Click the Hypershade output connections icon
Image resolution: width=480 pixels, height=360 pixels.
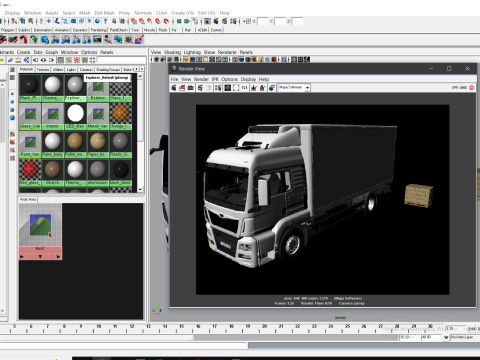pos(52,60)
